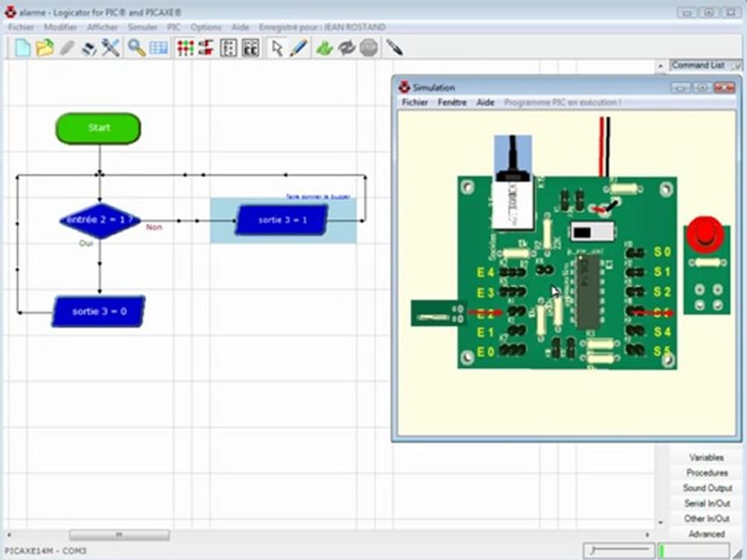The width and height of the screenshot is (747, 560).
Task: Click the magnifying glass zoom icon
Action: [136, 47]
